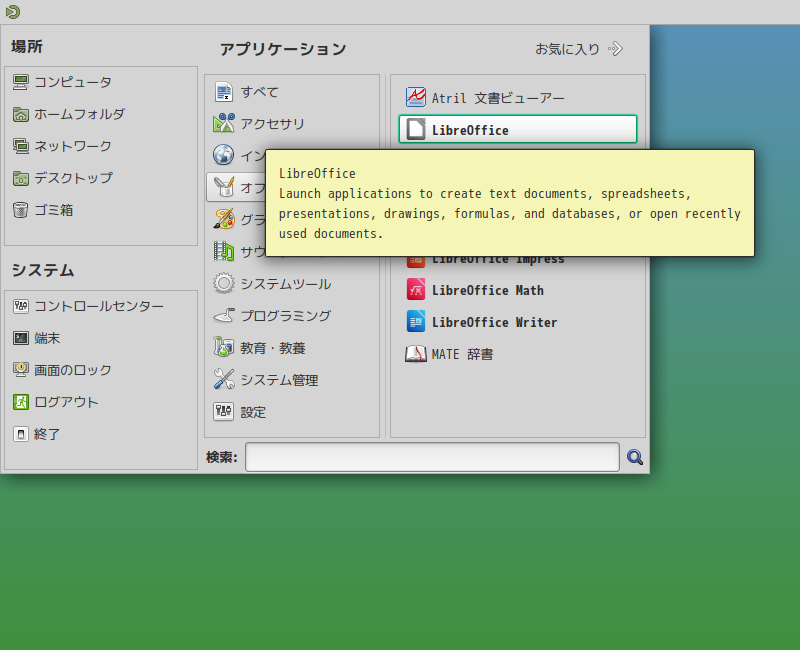Click the 検索 search input field

(x=432, y=457)
